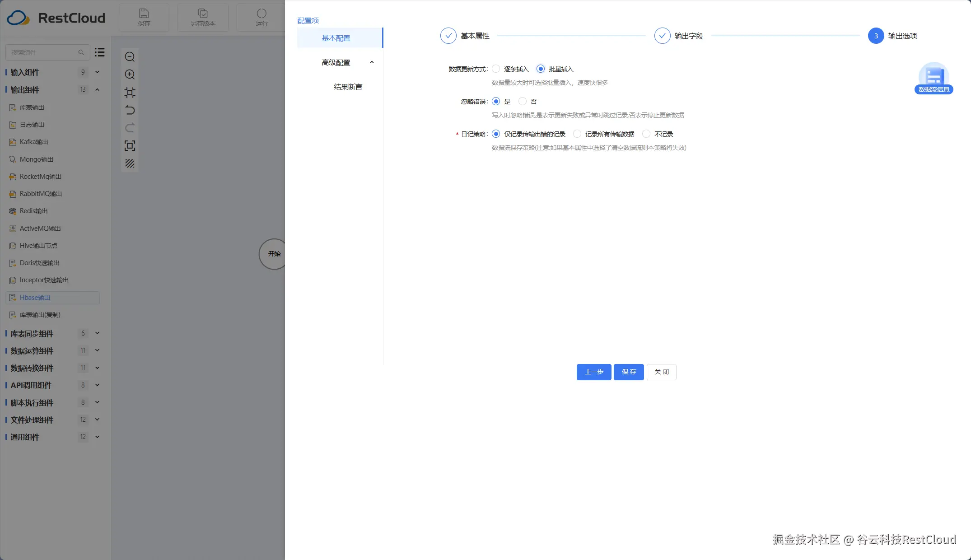This screenshot has width=971, height=560.
Task: Click the fullscreen capture icon on canvas toolbar
Action: point(130,145)
